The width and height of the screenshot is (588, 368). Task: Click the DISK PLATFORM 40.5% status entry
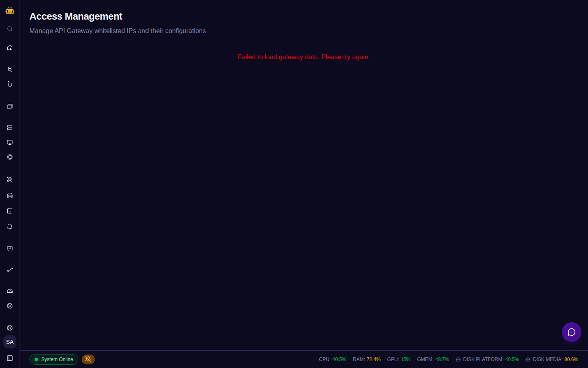(488, 359)
